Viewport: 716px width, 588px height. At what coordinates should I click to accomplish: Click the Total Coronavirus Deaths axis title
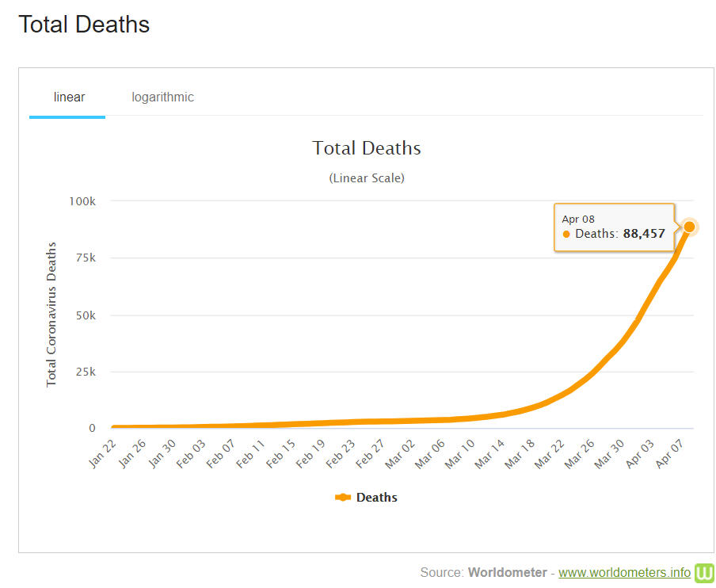pyautogui.click(x=51, y=315)
